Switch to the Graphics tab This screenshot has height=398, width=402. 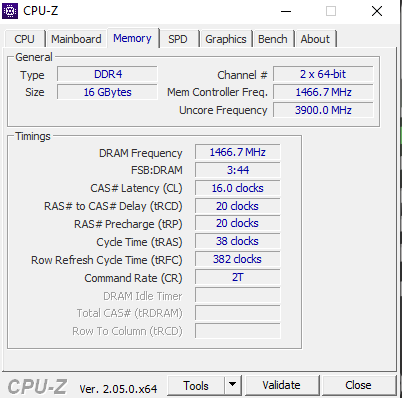tap(226, 39)
